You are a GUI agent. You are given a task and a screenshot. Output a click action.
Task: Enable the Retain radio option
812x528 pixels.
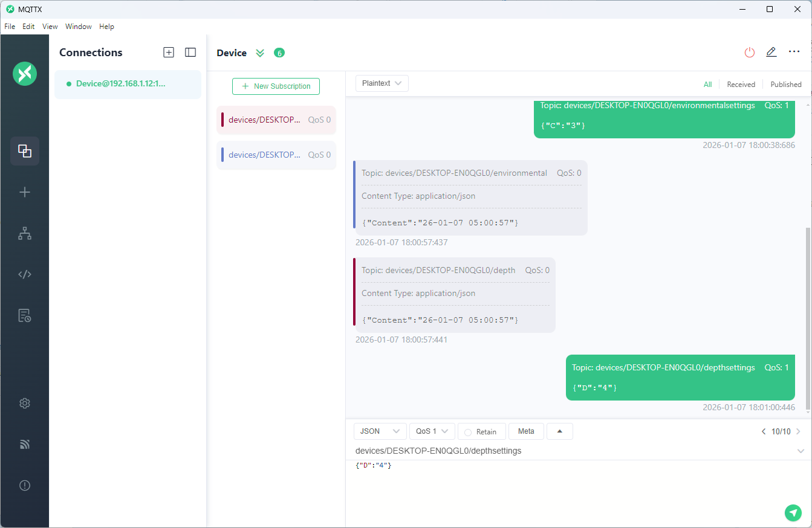468,432
